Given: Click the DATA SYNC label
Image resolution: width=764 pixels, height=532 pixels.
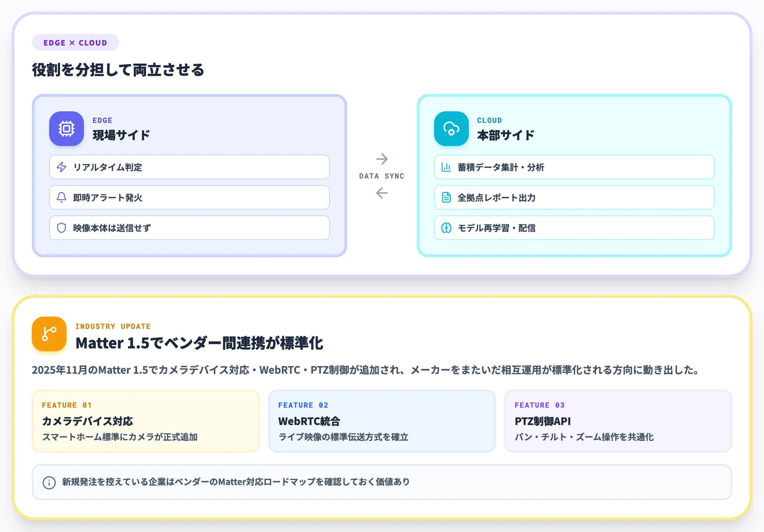Looking at the screenshot, I should coord(382,176).
